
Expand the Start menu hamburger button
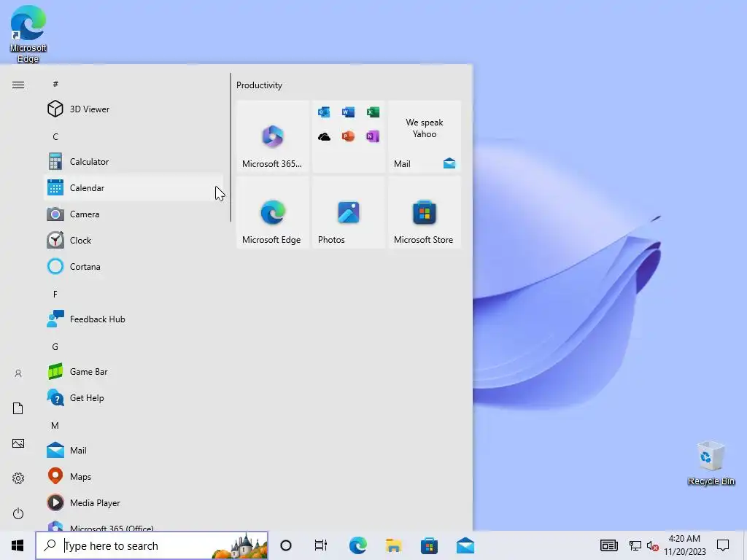point(18,85)
